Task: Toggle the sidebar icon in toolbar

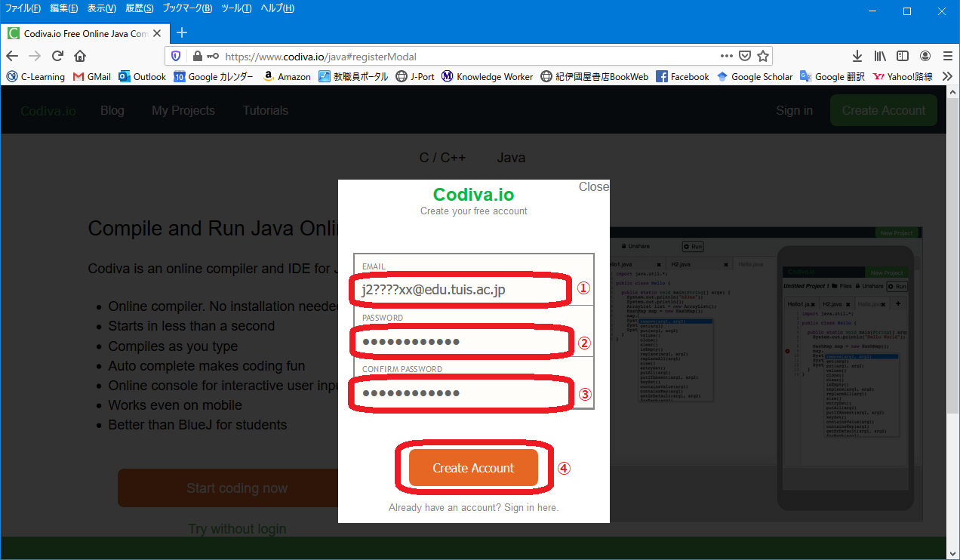Action: click(903, 56)
